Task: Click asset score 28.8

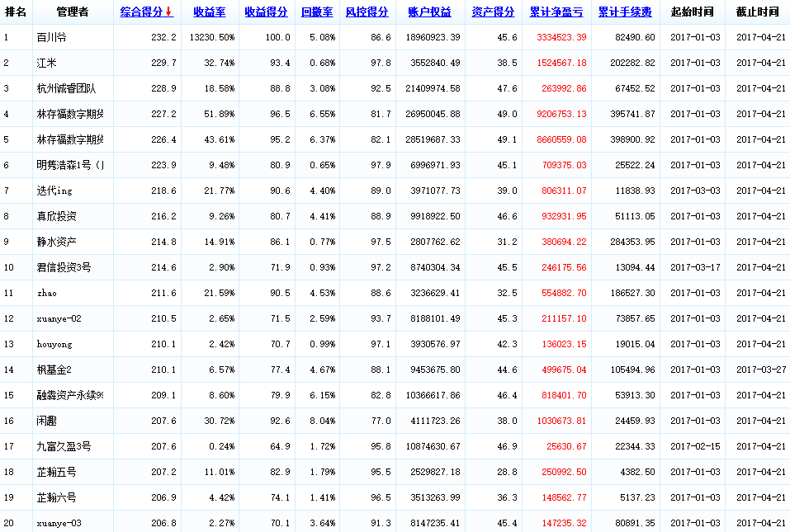Action: point(508,472)
